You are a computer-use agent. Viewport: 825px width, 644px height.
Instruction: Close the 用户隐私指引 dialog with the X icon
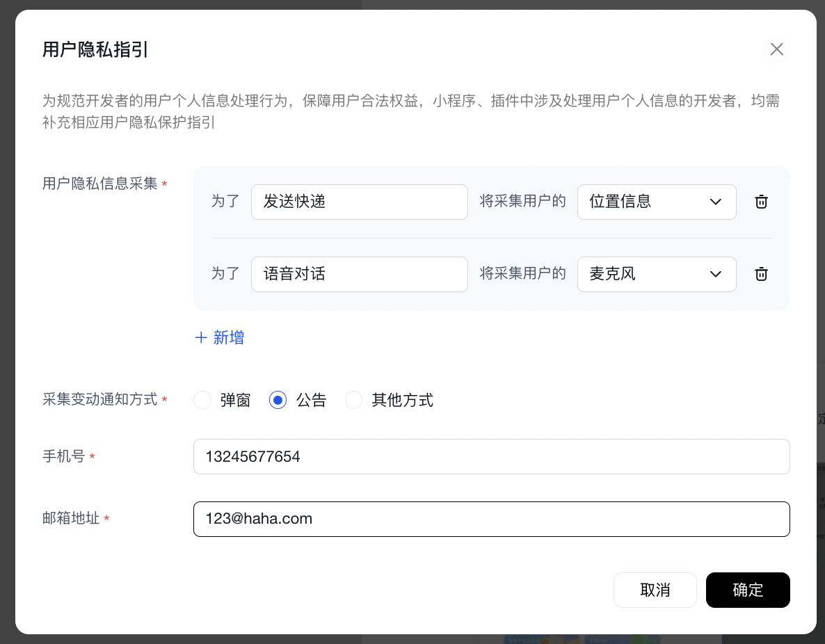[776, 49]
